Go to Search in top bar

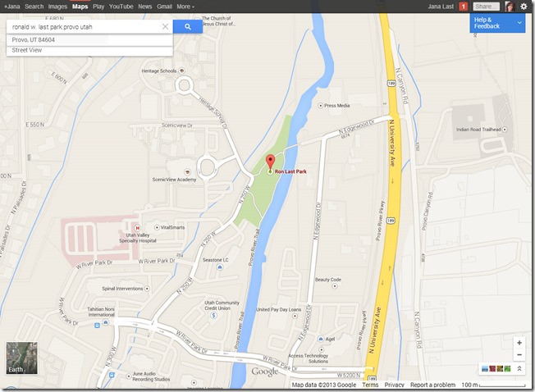click(34, 7)
